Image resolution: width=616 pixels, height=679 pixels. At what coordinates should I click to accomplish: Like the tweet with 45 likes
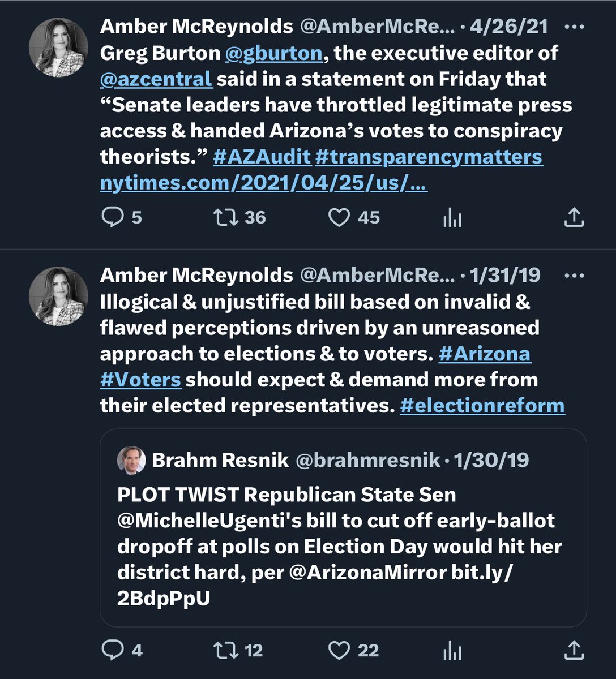339,217
